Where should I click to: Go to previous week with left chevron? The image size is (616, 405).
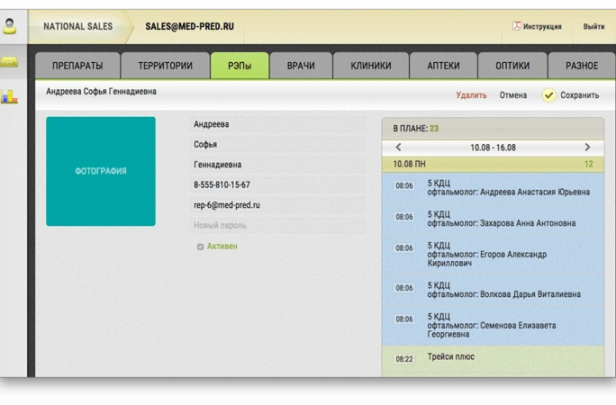point(399,147)
